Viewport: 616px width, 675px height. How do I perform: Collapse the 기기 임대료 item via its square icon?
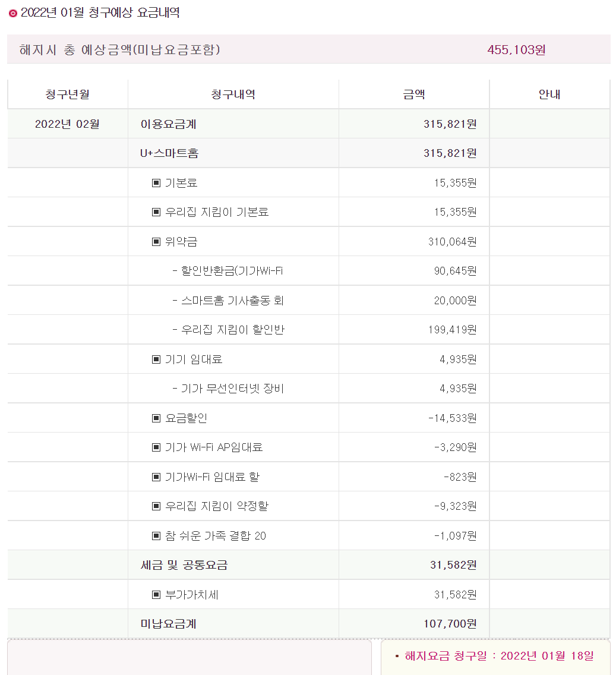point(156,359)
